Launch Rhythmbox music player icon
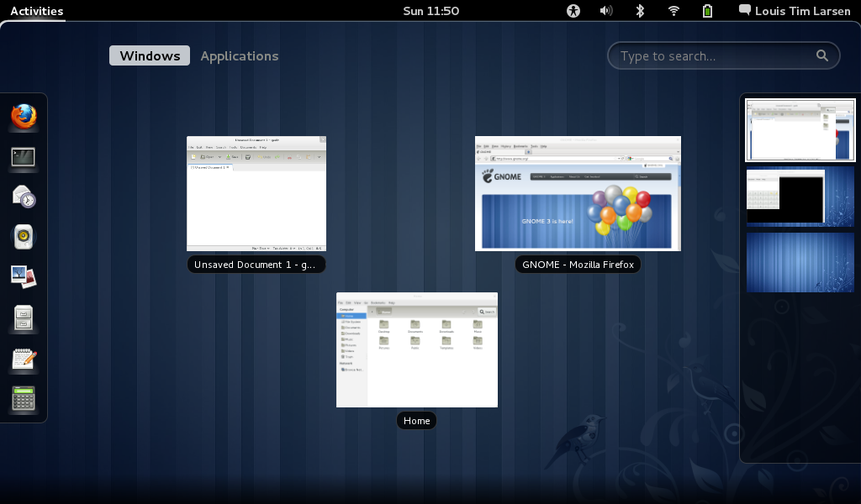The height and width of the screenshot is (504, 861). 24,237
